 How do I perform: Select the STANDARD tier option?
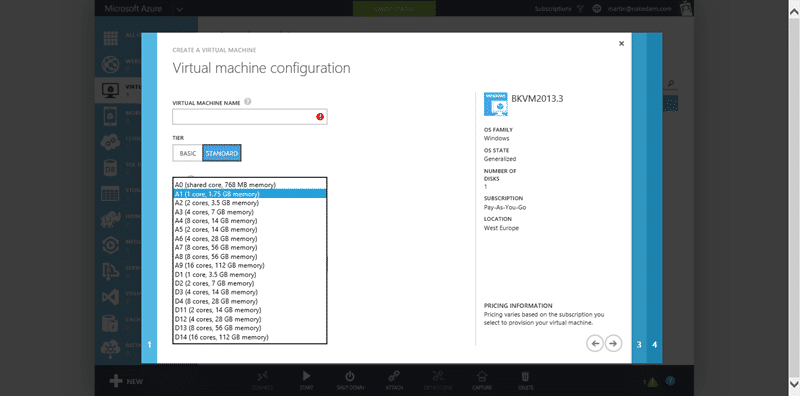[x=221, y=153]
